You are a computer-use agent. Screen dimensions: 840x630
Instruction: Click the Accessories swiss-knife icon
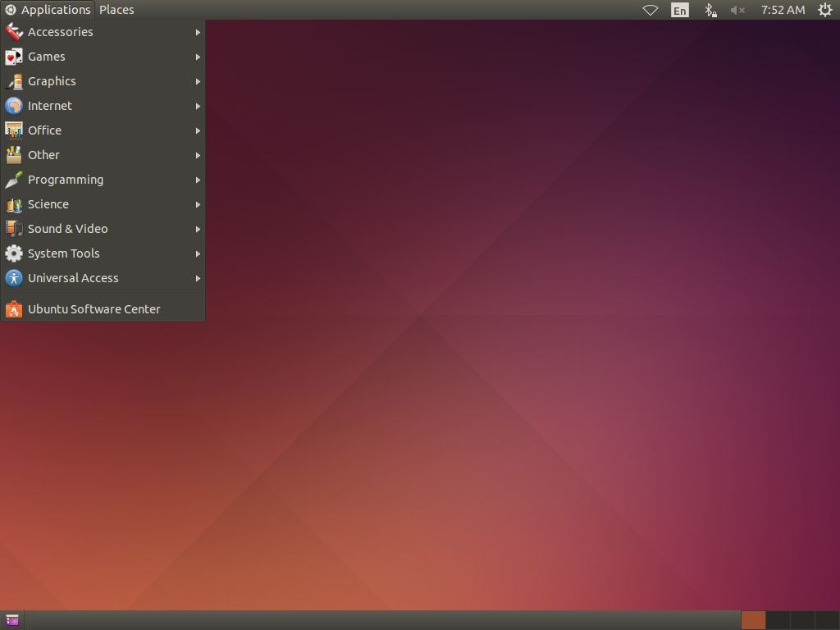14,32
